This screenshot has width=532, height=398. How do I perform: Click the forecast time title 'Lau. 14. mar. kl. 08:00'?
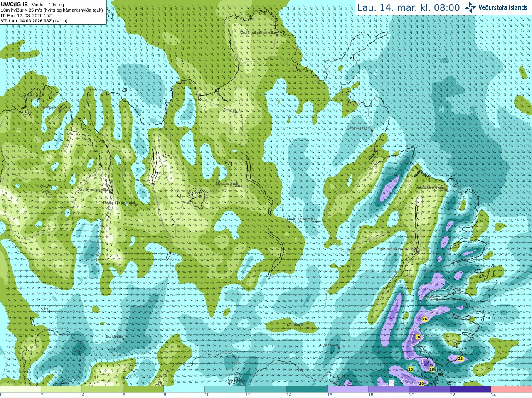(409, 7)
